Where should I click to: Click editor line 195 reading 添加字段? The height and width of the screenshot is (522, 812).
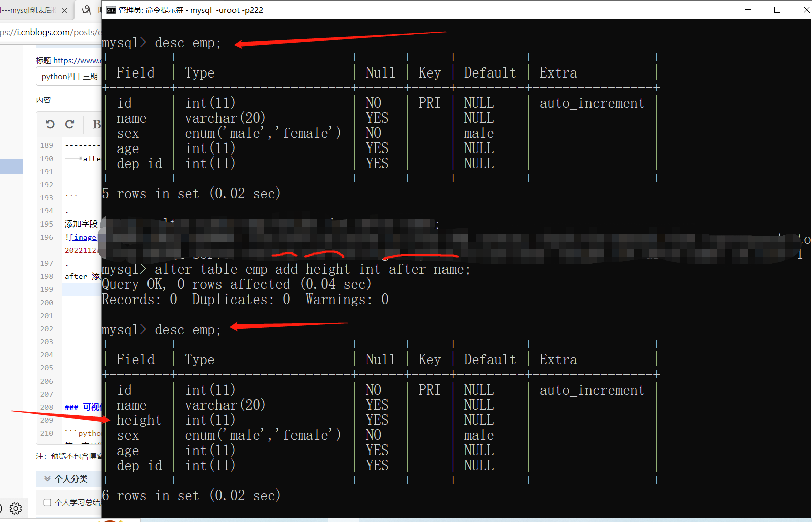point(81,224)
